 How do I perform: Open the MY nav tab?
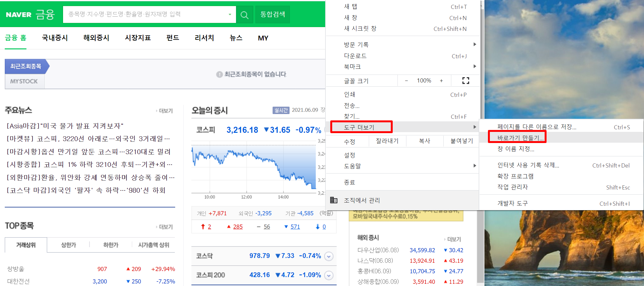(263, 38)
